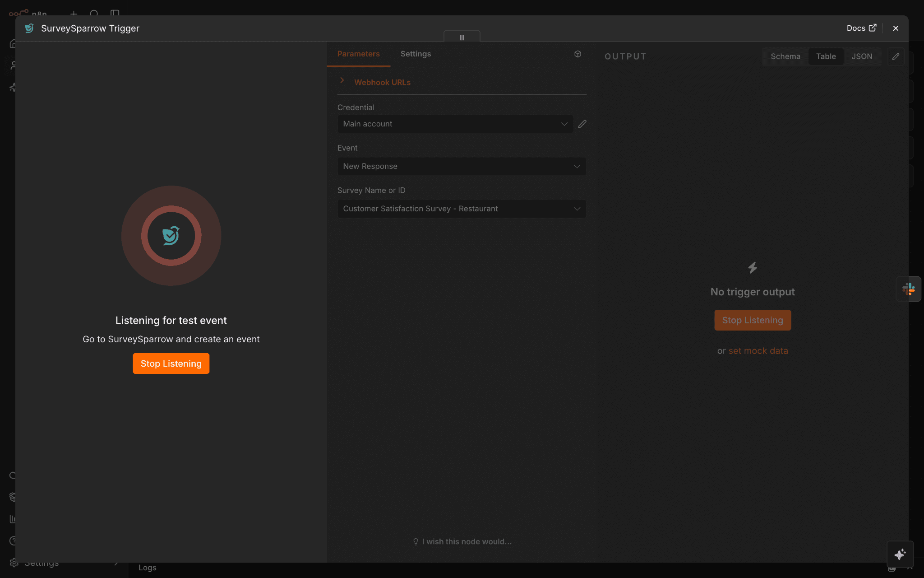Open the AI assistant sparkle button
This screenshot has height=578, width=924.
point(900,554)
